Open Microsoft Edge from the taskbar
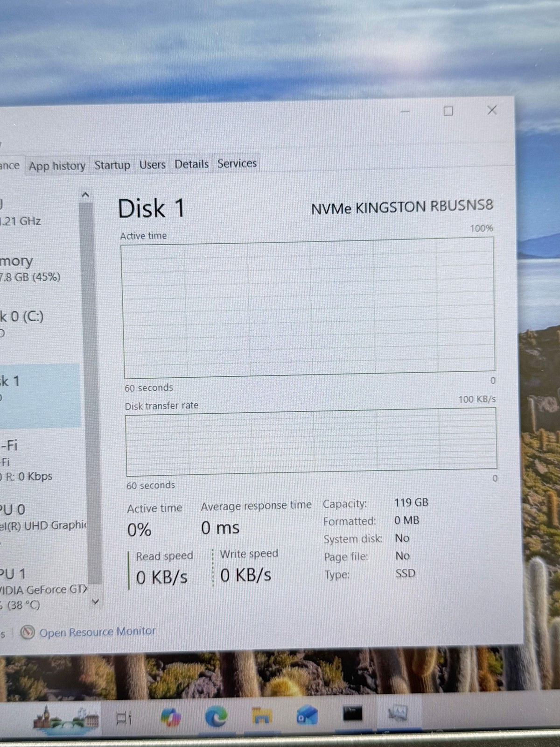 (216, 716)
